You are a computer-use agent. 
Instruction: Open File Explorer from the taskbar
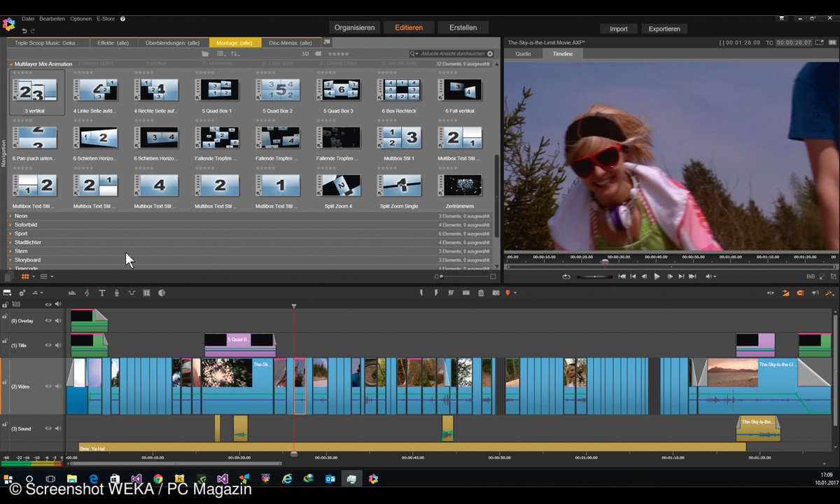pos(71,479)
